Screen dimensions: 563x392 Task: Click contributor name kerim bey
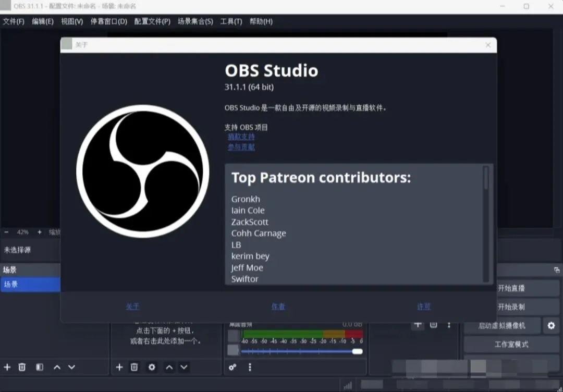coord(250,256)
